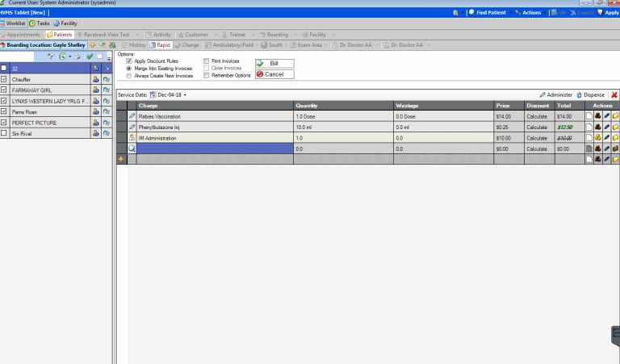Click the yellow note icon for Phenylbutazone row
The width and height of the screenshot is (620, 364).
click(615, 127)
